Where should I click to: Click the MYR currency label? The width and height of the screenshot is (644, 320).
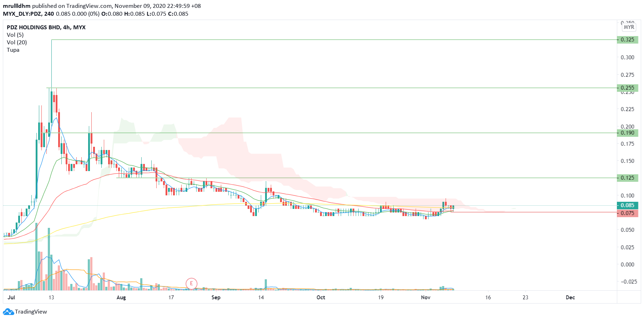coord(629,27)
